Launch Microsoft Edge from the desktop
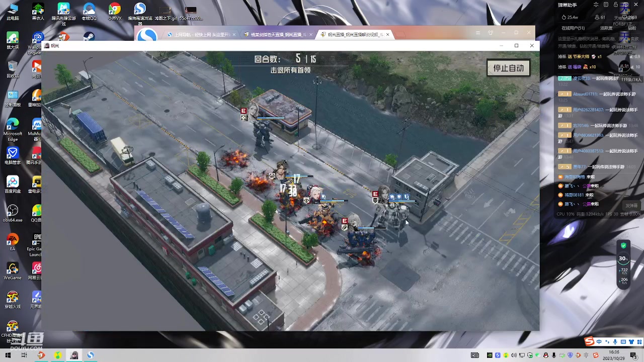This screenshot has height=362, width=644. [13, 129]
